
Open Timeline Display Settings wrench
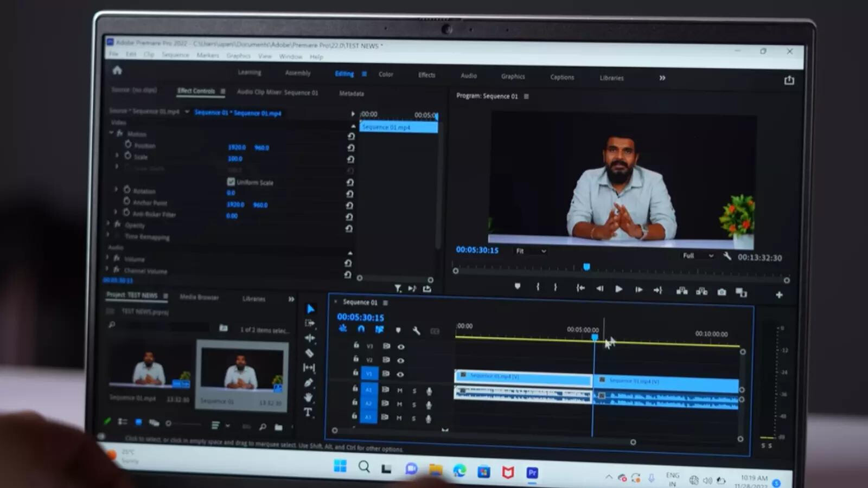click(416, 330)
